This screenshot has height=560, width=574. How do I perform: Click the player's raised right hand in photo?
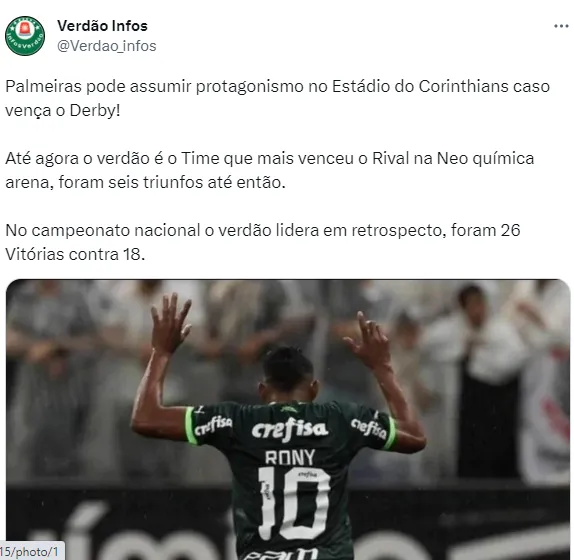point(370,339)
